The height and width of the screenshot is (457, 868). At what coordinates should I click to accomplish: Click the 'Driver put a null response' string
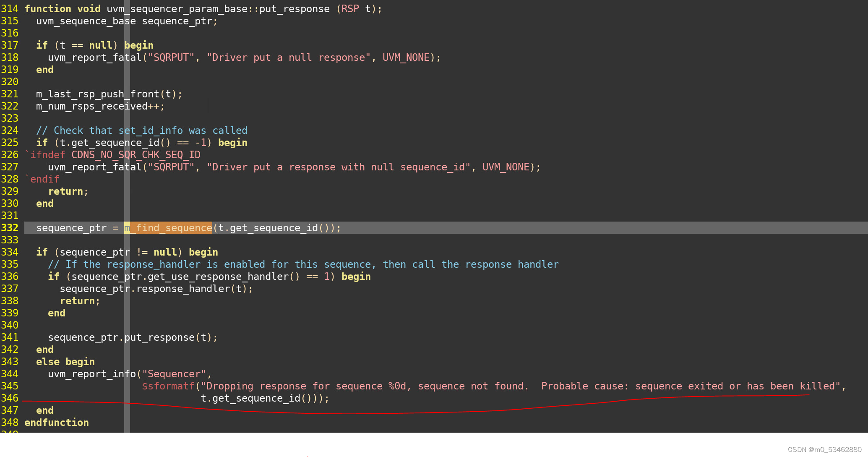click(289, 57)
